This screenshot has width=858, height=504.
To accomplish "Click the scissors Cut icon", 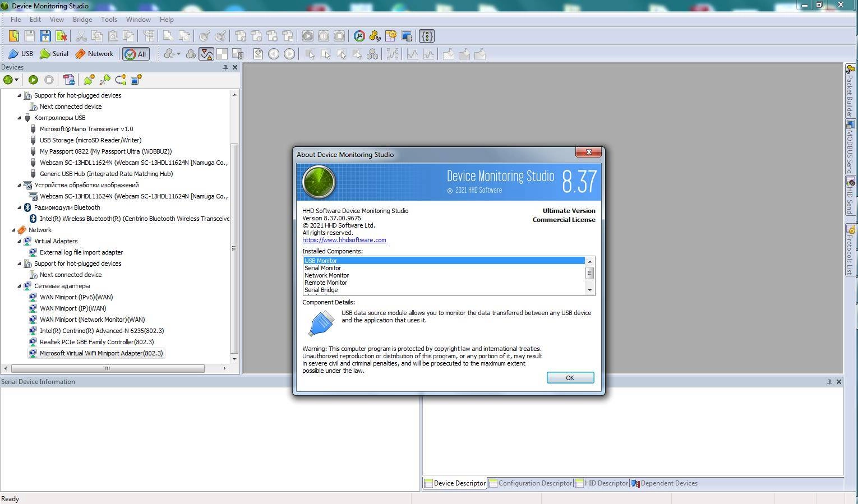I will (x=81, y=36).
